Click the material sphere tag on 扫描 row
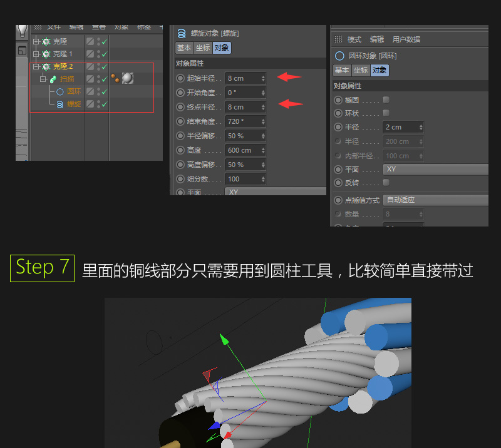The width and height of the screenshot is (501, 448). coord(128,78)
